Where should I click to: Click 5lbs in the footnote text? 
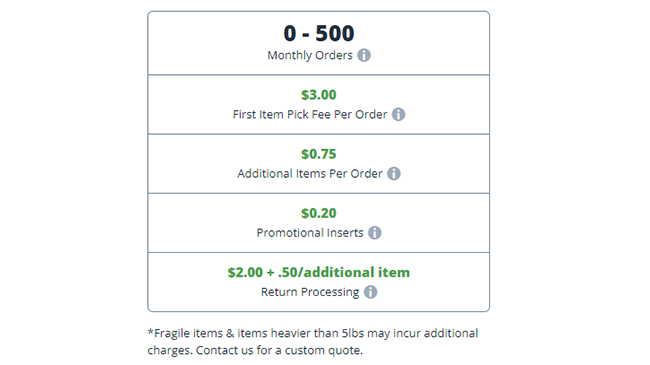353,333
